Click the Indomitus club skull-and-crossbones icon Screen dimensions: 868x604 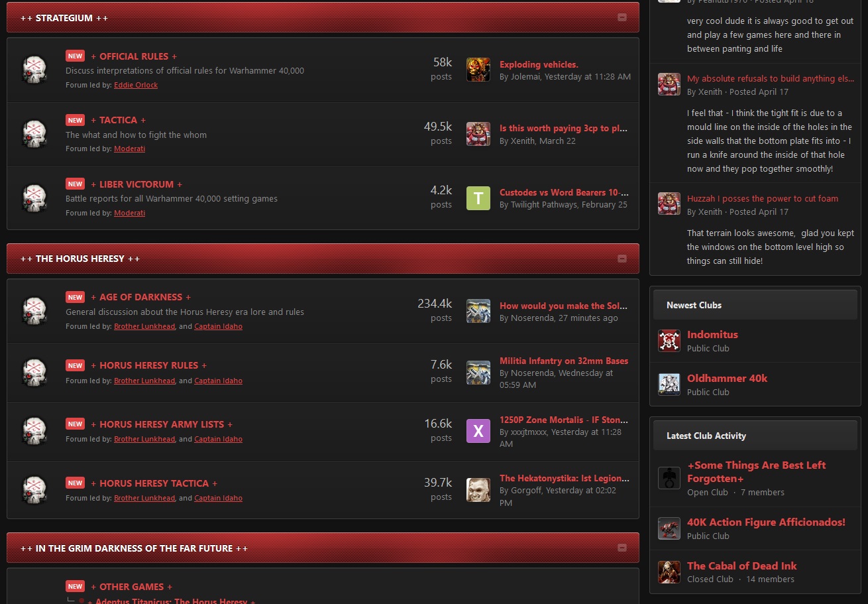[x=669, y=341]
